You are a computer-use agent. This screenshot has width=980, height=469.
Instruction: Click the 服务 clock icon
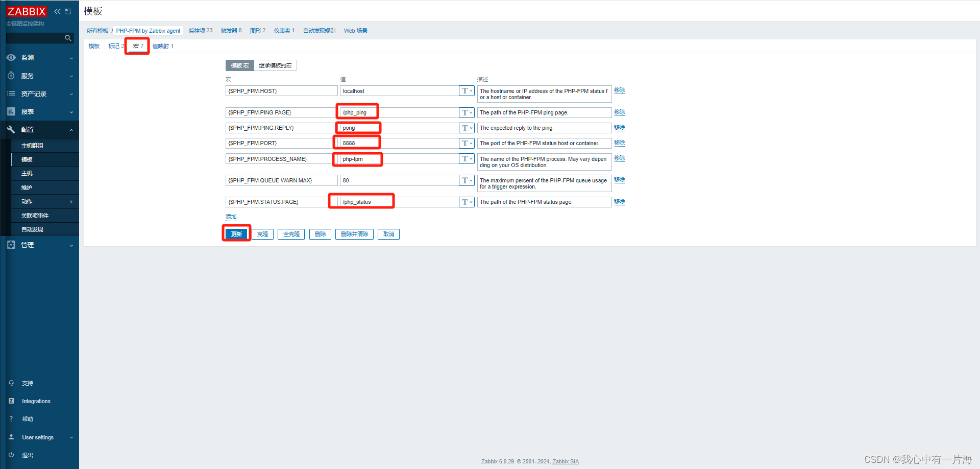[11, 76]
